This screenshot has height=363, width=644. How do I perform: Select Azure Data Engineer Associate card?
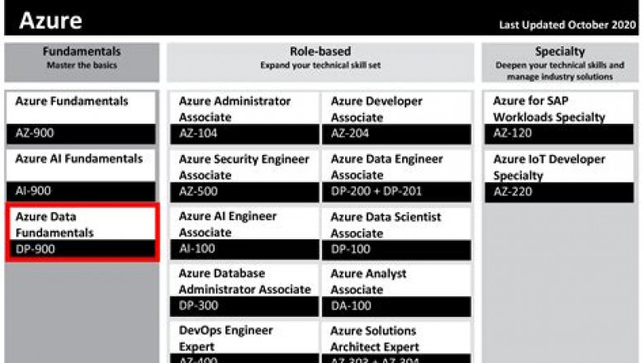(x=396, y=176)
